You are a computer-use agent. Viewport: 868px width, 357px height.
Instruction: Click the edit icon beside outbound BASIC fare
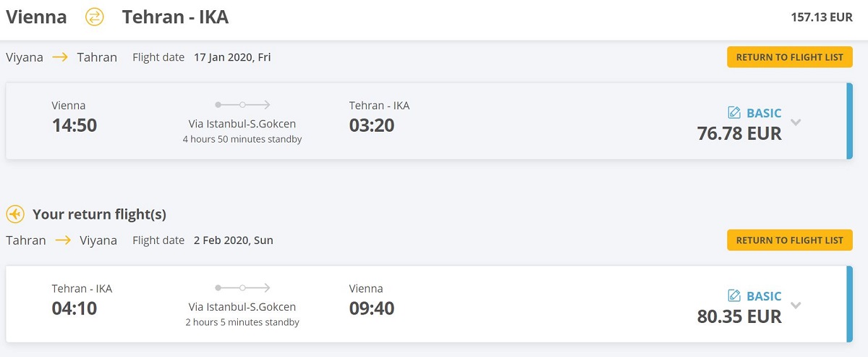tap(734, 113)
